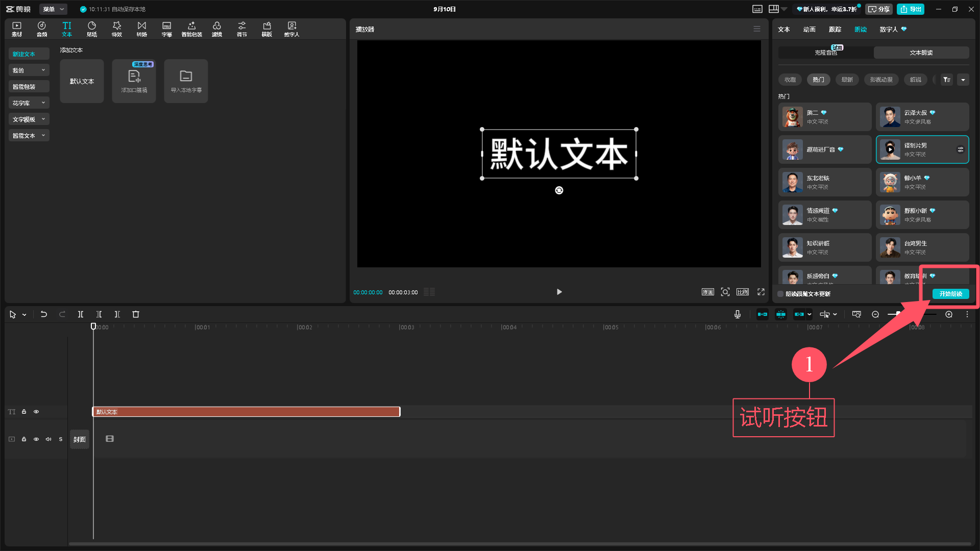The image size is (980, 551).
Task: Mute the main video track audio
Action: pyautogui.click(x=48, y=439)
